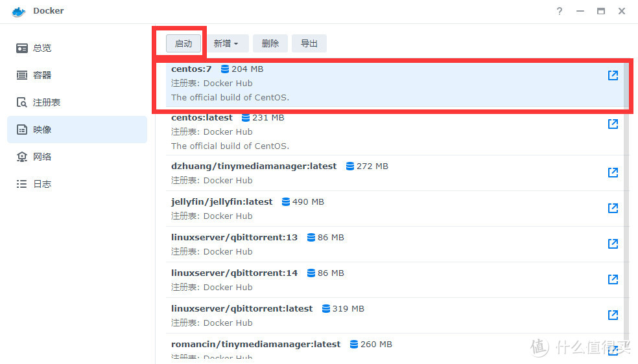The width and height of the screenshot is (638, 364).
Task: Click the 导出 export button
Action: (x=309, y=43)
